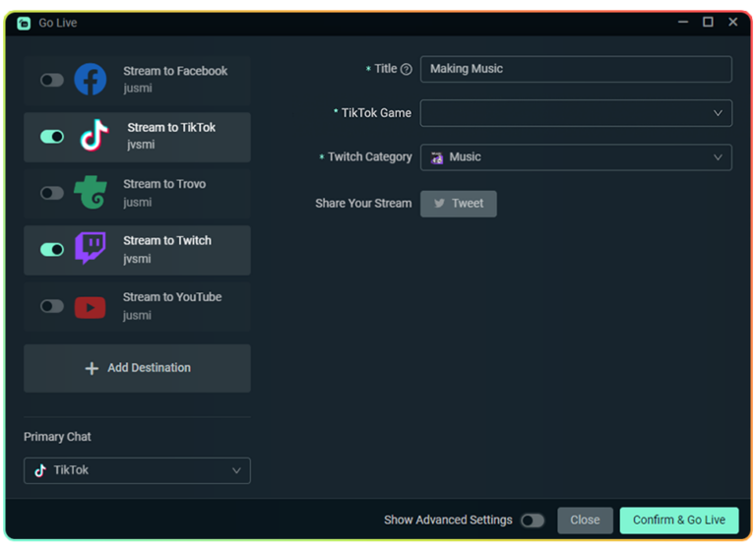Click the 'Twitch Category' field label
This screenshot has height=553, width=756.
pos(370,157)
